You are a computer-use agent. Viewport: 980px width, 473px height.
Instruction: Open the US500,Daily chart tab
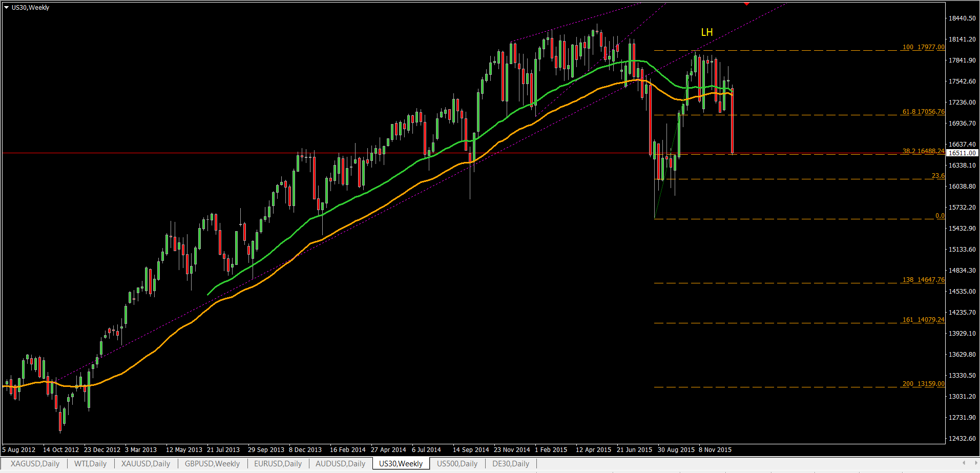(x=457, y=464)
